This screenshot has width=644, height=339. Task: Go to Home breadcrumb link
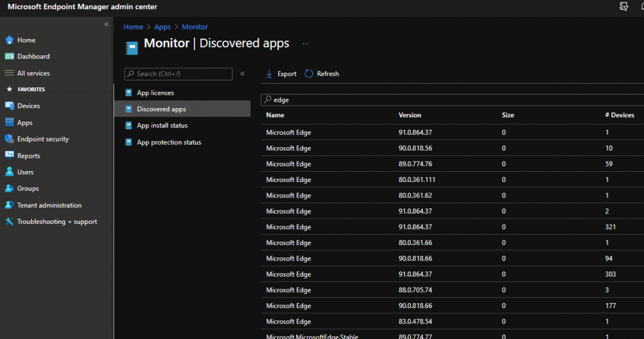pyautogui.click(x=133, y=27)
